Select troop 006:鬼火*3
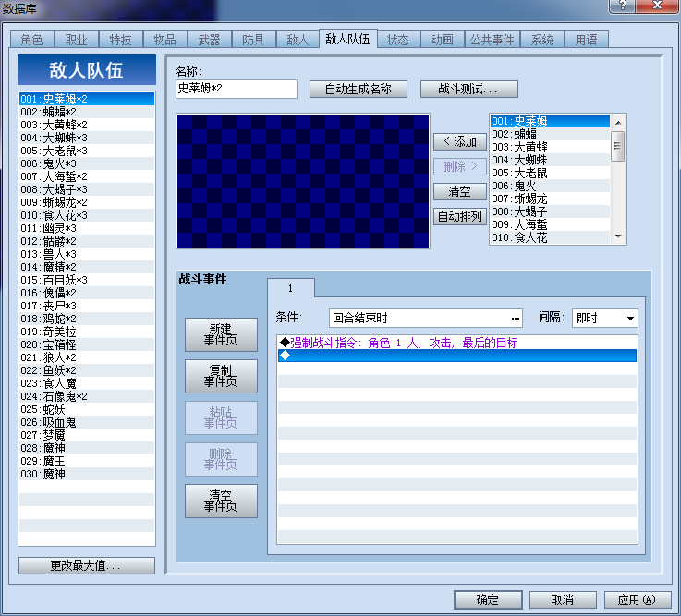The image size is (681, 616). 87,163
